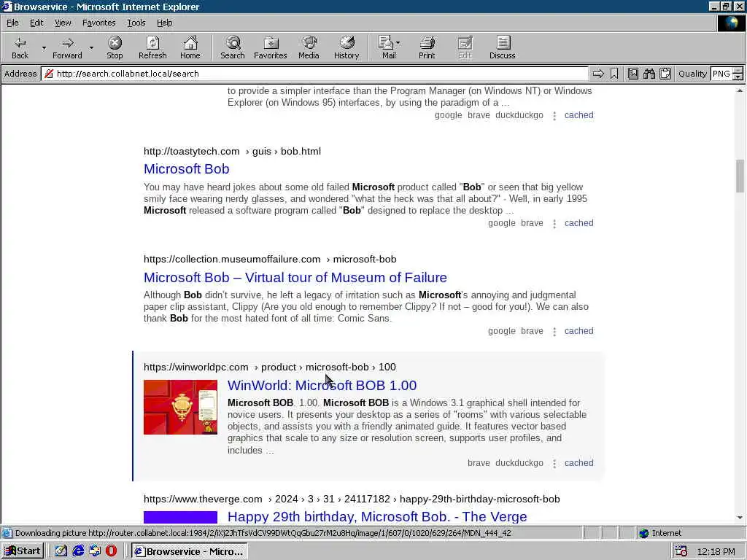The width and height of the screenshot is (747, 560).
Task: Open options menu for the topmost result
Action: point(554,116)
